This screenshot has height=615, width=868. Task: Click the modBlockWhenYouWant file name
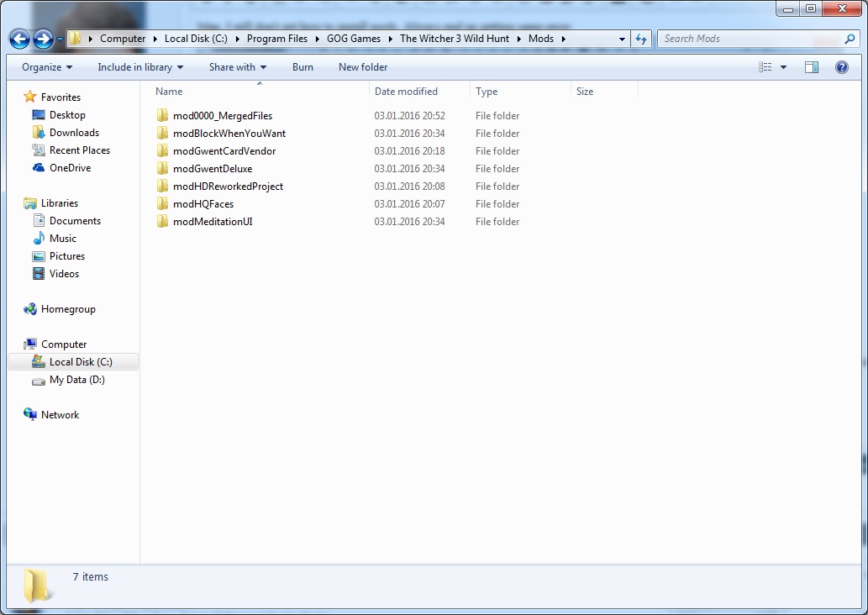[229, 134]
